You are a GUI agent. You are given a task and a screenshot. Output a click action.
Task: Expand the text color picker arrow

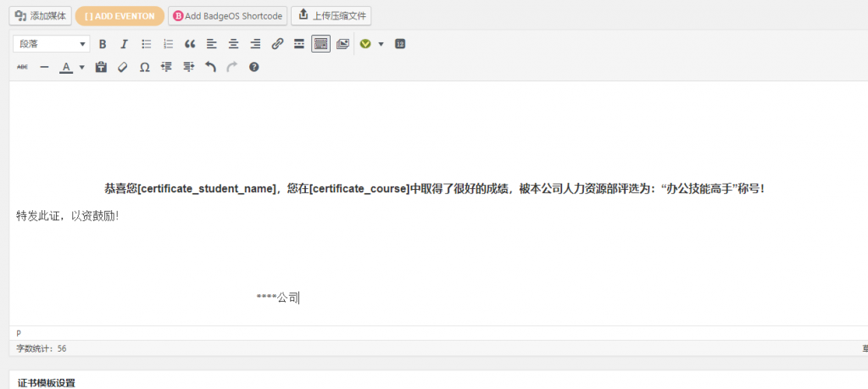click(x=81, y=67)
